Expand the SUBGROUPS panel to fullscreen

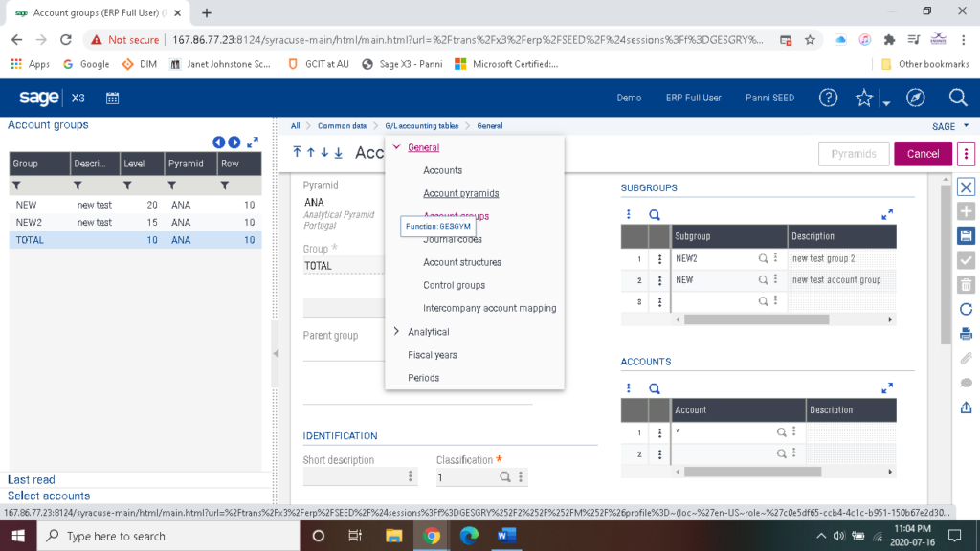click(x=887, y=214)
